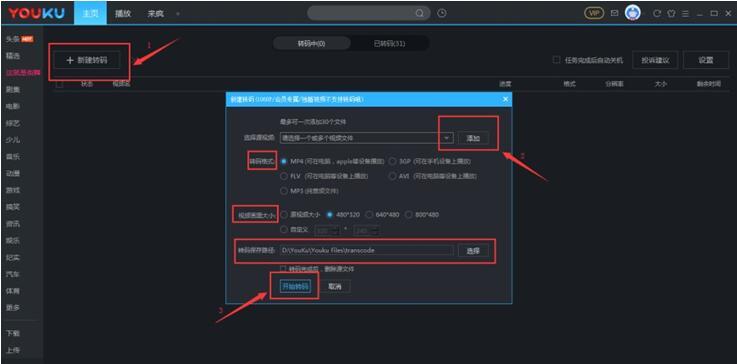Enable auto shutdown after tasks finish checkbox

click(557, 60)
